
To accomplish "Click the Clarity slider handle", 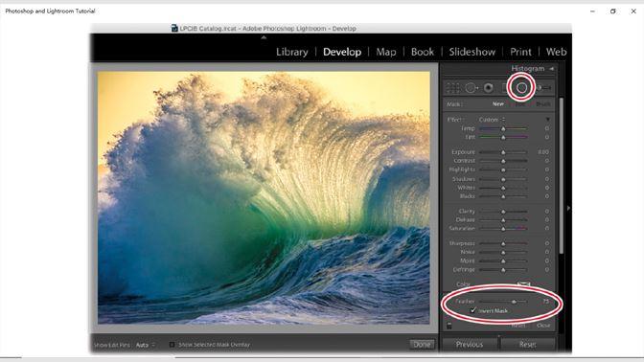I will tap(503, 212).
